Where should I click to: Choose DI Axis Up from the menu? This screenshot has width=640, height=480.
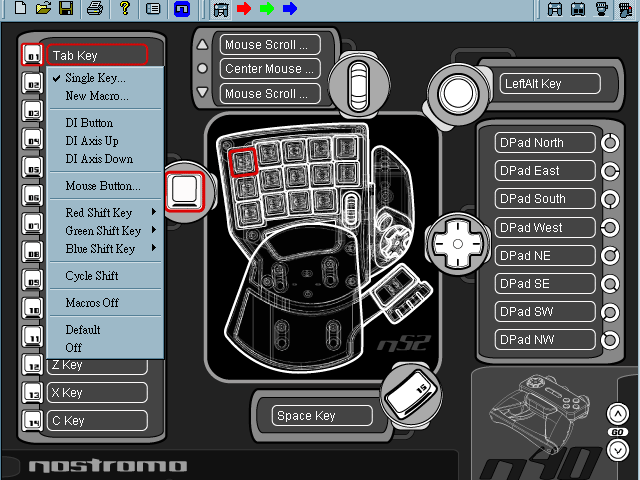tap(106, 141)
